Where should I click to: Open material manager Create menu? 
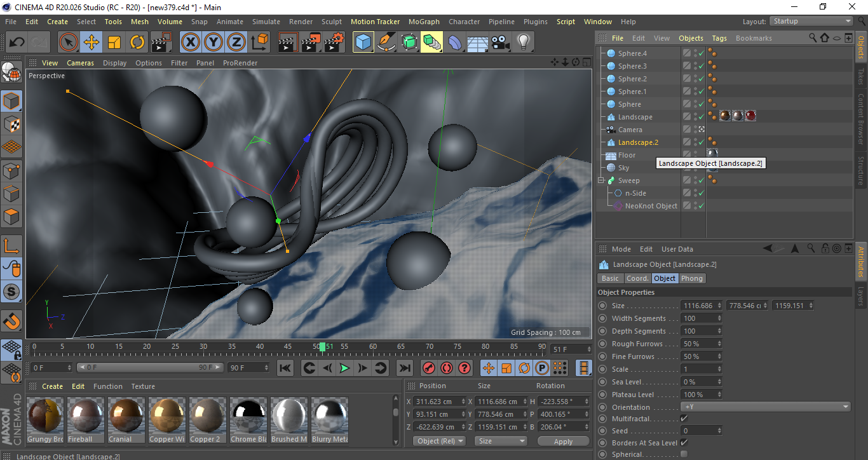[52, 386]
